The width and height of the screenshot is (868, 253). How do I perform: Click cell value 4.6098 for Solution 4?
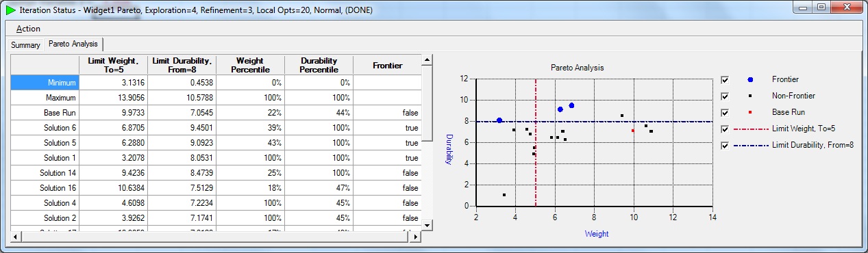coord(113,202)
